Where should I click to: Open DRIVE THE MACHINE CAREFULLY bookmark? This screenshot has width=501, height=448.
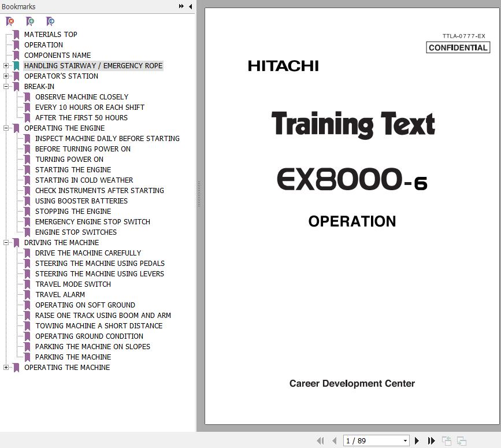coord(88,253)
